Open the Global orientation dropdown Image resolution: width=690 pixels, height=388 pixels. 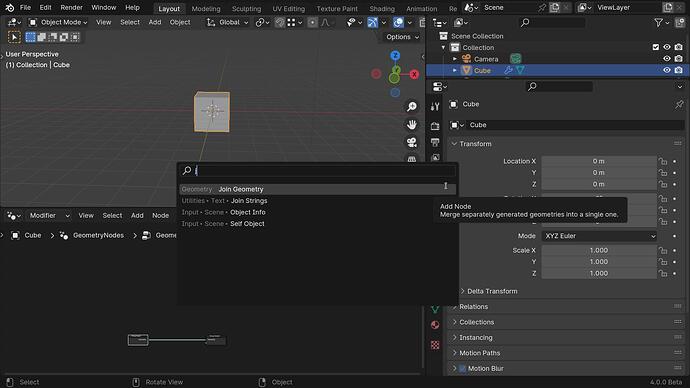(x=228, y=22)
